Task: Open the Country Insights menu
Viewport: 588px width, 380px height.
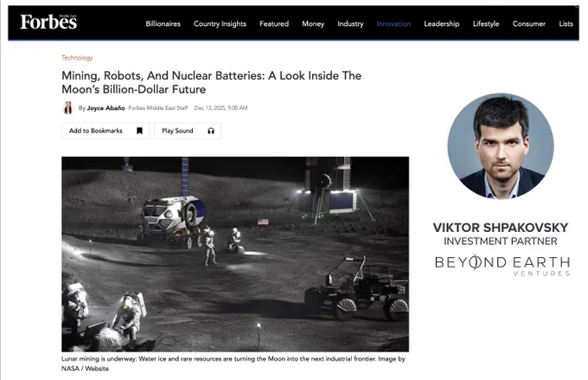Action: pos(220,23)
